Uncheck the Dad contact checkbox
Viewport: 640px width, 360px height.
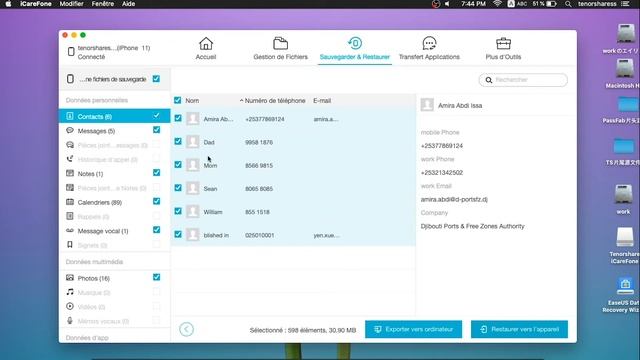(178, 141)
